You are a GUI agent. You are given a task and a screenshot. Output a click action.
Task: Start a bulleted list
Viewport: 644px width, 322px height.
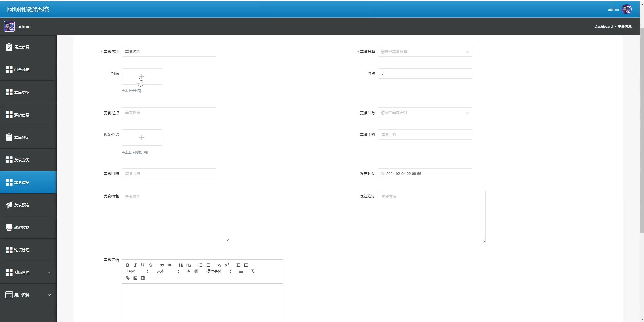pyautogui.click(x=208, y=265)
